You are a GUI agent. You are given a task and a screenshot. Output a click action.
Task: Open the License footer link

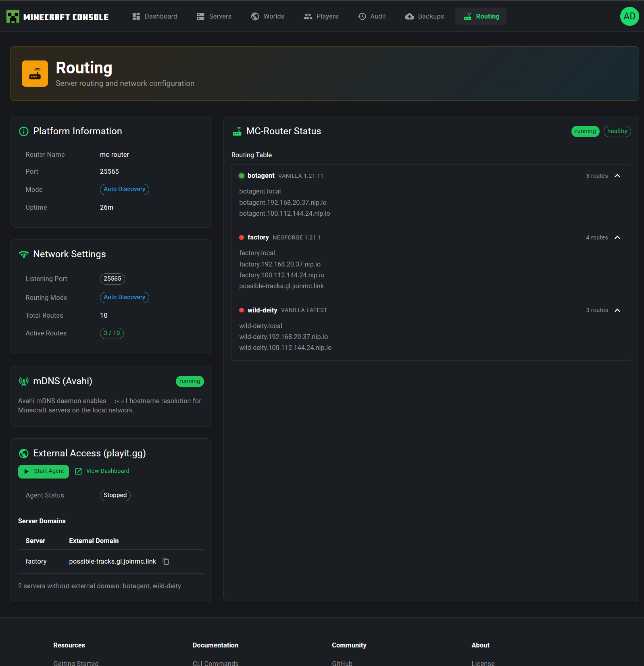(483, 663)
